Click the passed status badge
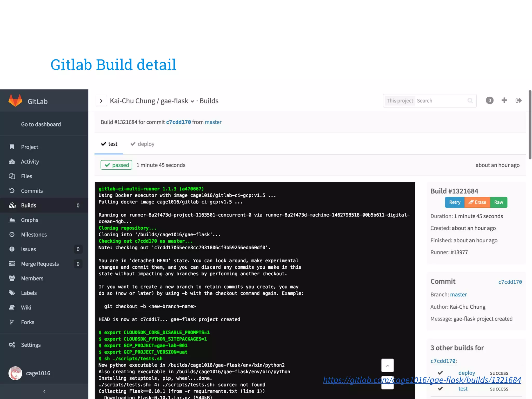The width and height of the screenshot is (532, 399). 116,165
